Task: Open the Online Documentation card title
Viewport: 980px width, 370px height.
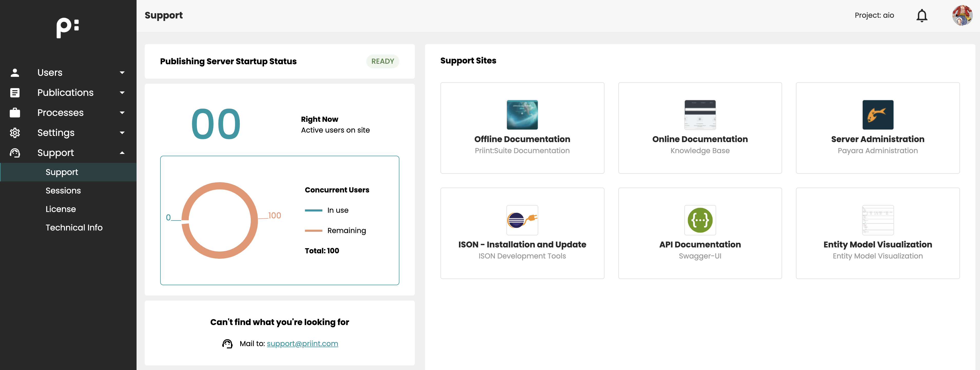Action: (x=700, y=139)
